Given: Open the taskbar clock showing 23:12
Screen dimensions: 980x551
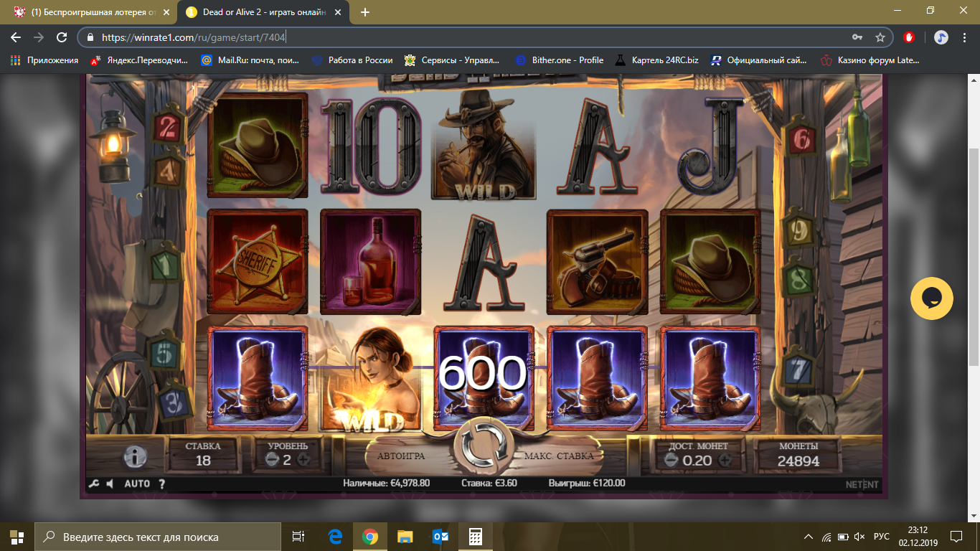Looking at the screenshot, I should [x=918, y=537].
